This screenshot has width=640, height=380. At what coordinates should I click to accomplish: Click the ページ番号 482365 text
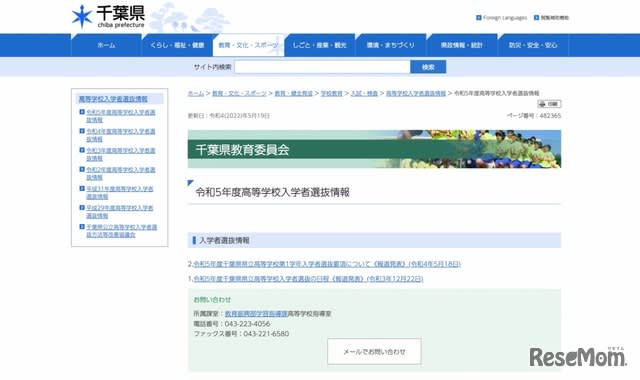coord(534,116)
